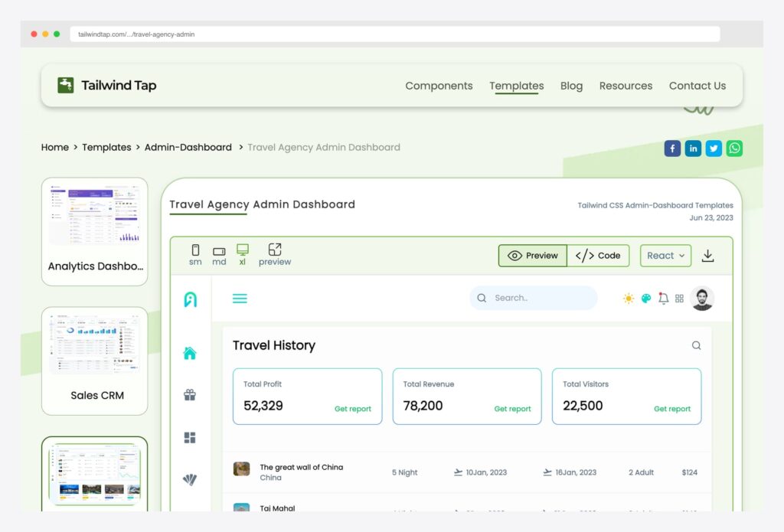Click the Travel History heading
Viewport: 784px width, 532px height.
[x=274, y=345]
